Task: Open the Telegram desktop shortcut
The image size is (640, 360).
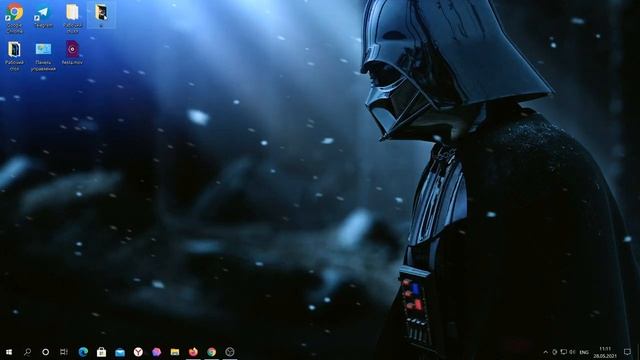Action: coord(43,17)
